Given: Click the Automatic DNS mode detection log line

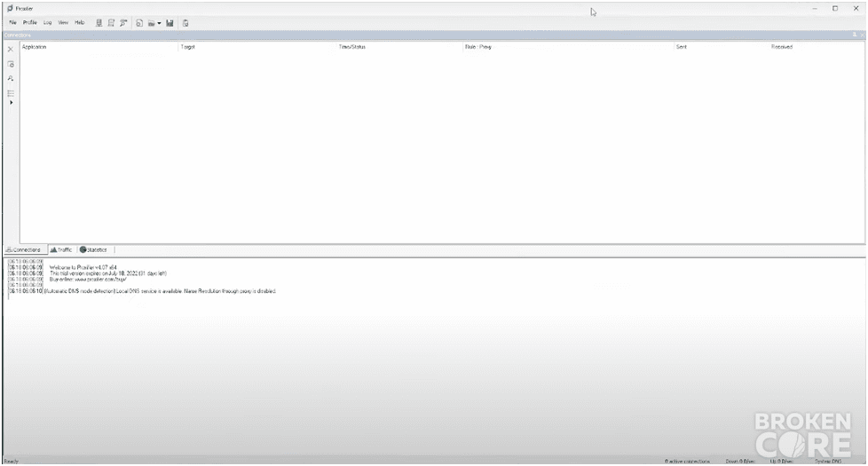Looking at the screenshot, I should 160,291.
